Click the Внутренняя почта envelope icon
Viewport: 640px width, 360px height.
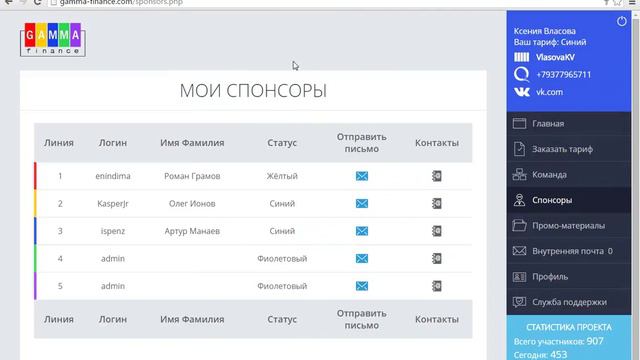point(519,251)
